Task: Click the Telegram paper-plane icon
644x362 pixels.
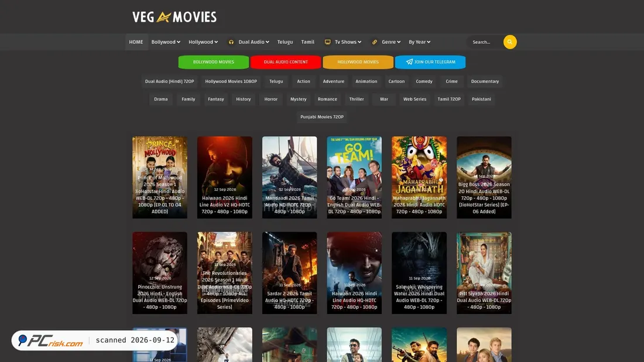Action: coord(409,62)
